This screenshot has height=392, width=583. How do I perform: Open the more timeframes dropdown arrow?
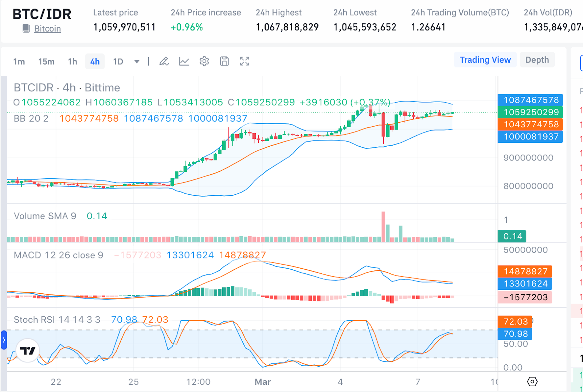137,62
